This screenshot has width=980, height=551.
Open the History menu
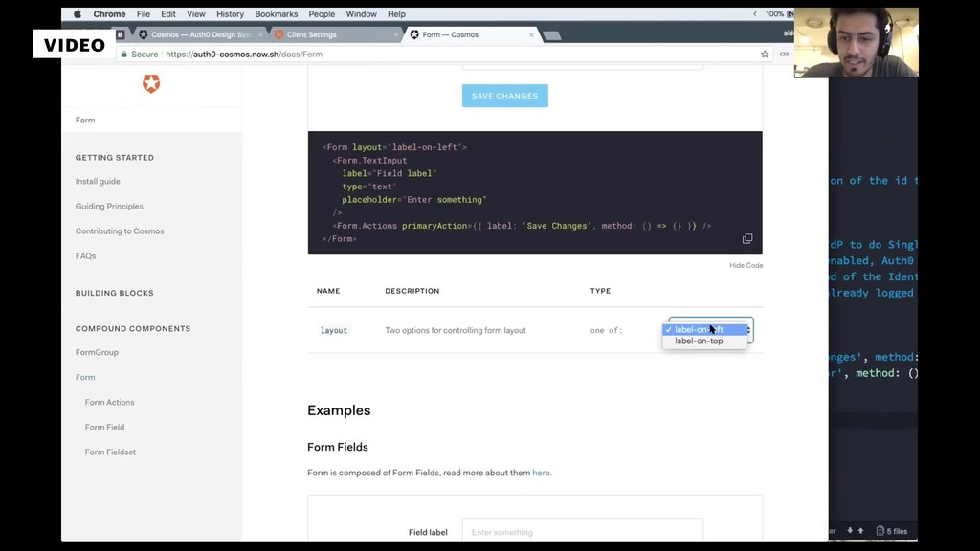click(x=230, y=13)
